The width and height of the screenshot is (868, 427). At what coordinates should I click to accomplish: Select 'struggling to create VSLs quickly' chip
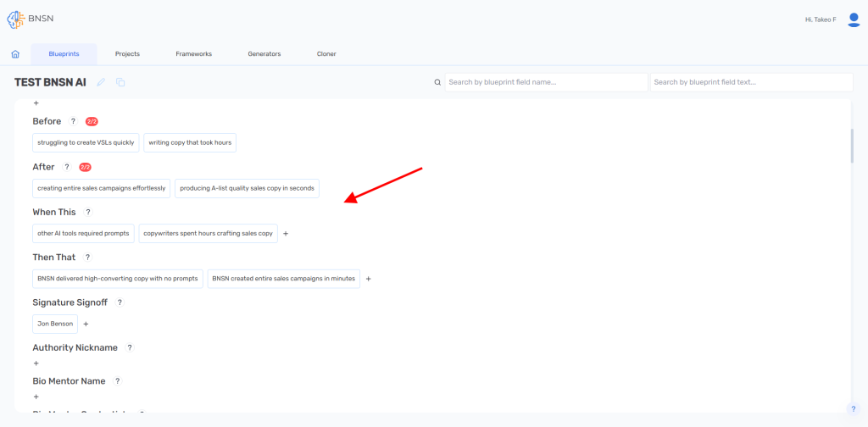86,142
